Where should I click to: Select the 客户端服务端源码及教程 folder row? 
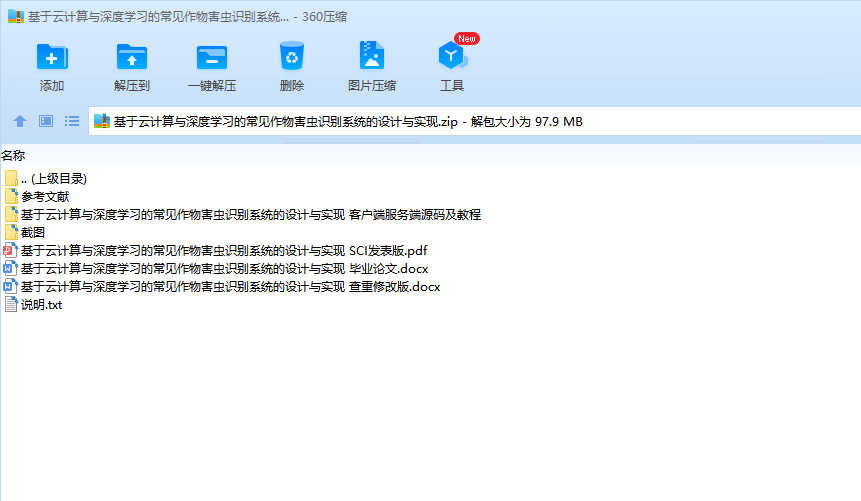[251, 214]
